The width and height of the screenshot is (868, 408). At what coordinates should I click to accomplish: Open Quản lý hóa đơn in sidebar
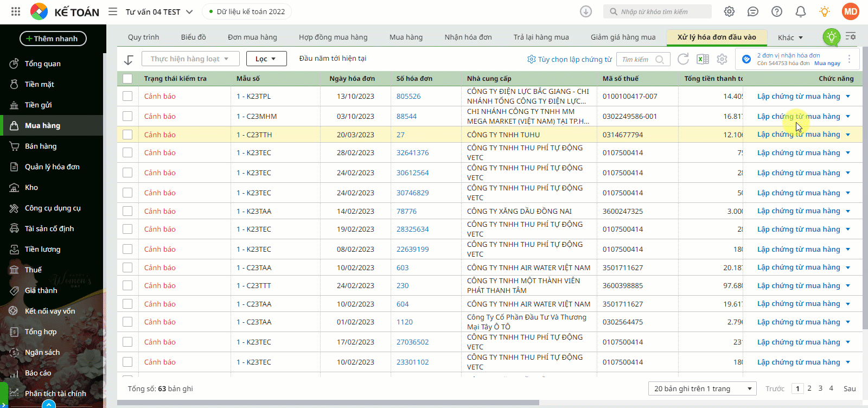(x=52, y=167)
